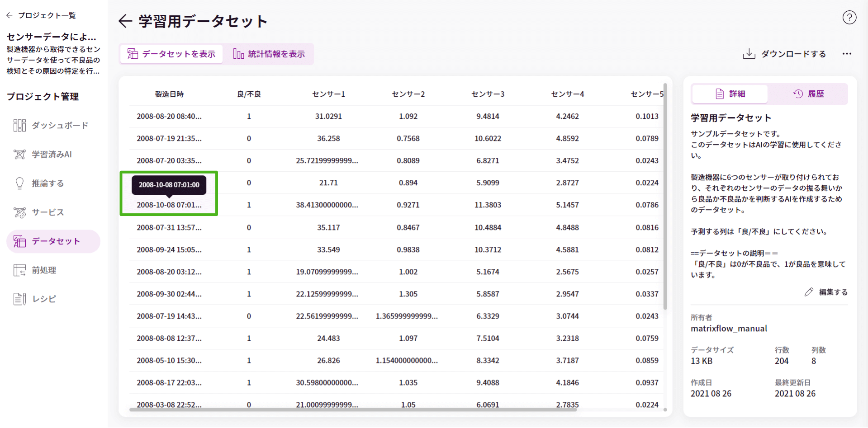Switch to 統計情報を表示 tab
This screenshot has height=428, width=868.
[269, 54]
